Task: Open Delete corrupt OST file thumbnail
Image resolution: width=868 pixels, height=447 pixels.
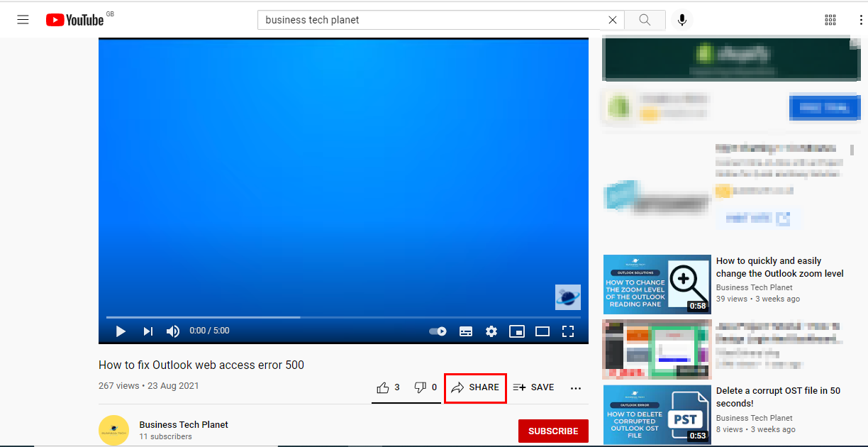Action: tap(657, 415)
